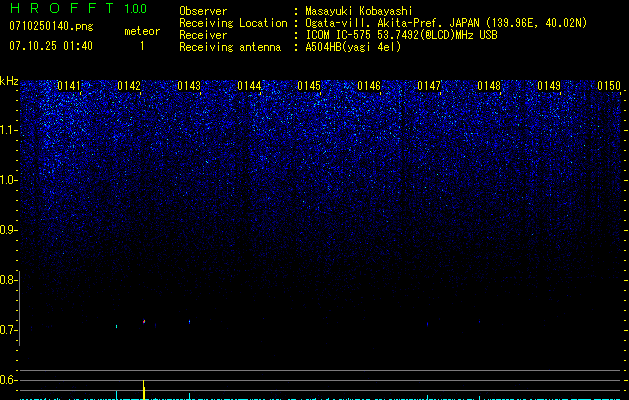Select the file name 0710250140.png
Viewport: 629px width, 400px height.
coord(51,26)
